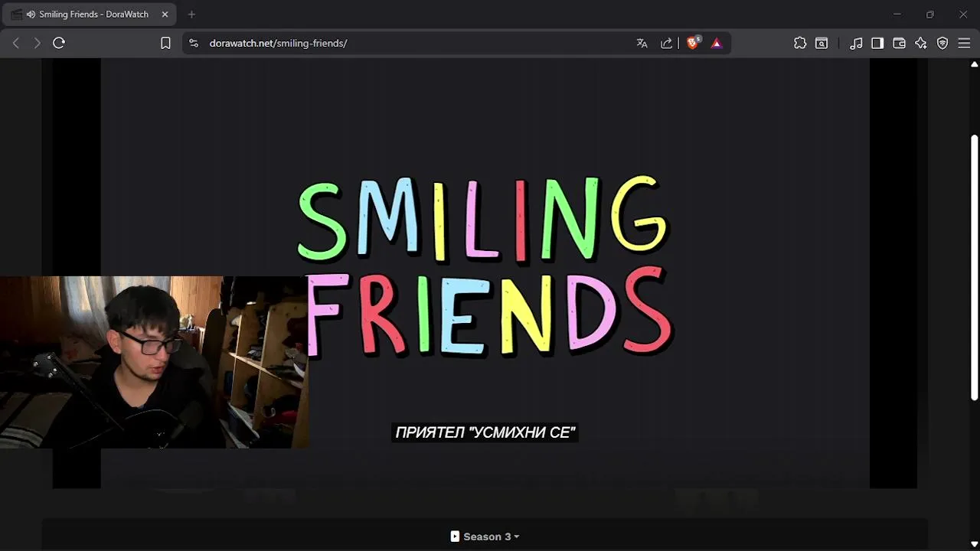Click the Smiling Friends video player
Screen dimensions: 980x551
(x=485, y=272)
